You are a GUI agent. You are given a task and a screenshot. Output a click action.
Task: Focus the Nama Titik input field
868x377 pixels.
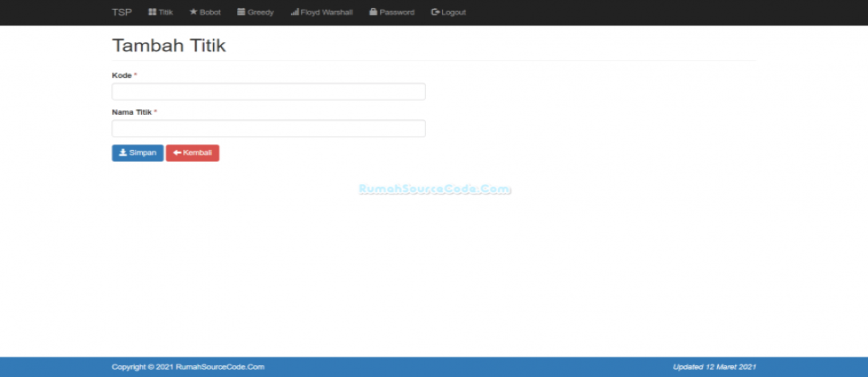click(269, 128)
